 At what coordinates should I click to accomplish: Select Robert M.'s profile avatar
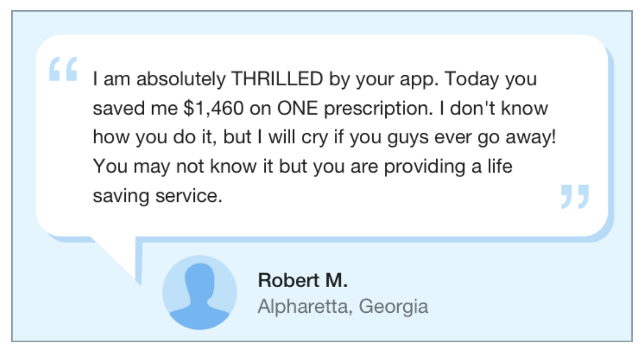(x=199, y=292)
